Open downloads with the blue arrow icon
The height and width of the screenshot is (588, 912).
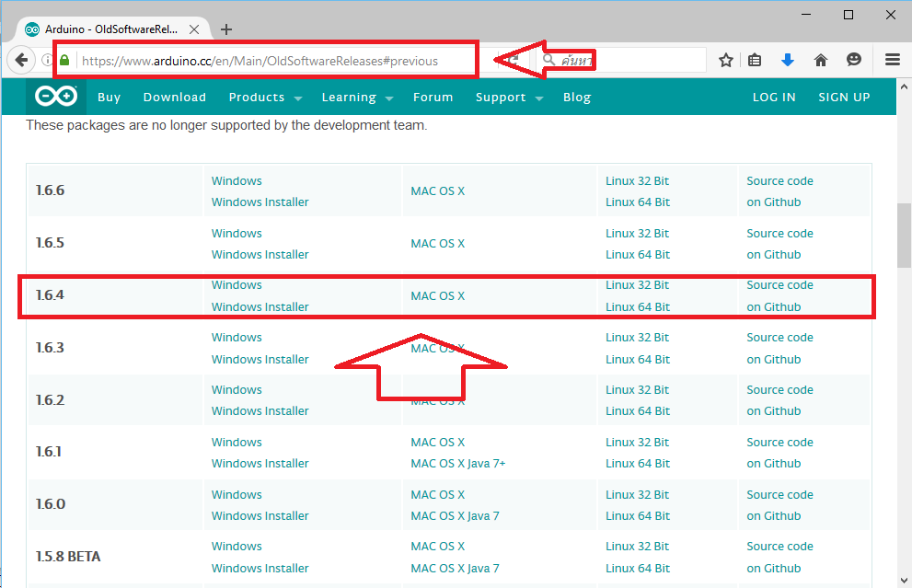click(x=788, y=59)
